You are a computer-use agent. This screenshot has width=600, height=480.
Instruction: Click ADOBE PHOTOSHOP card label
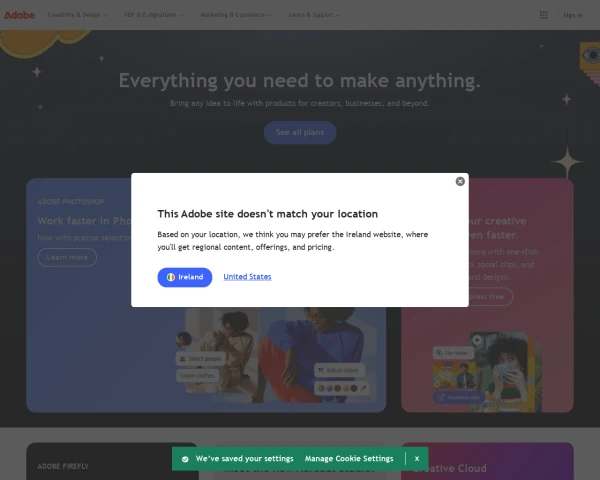coord(70,202)
